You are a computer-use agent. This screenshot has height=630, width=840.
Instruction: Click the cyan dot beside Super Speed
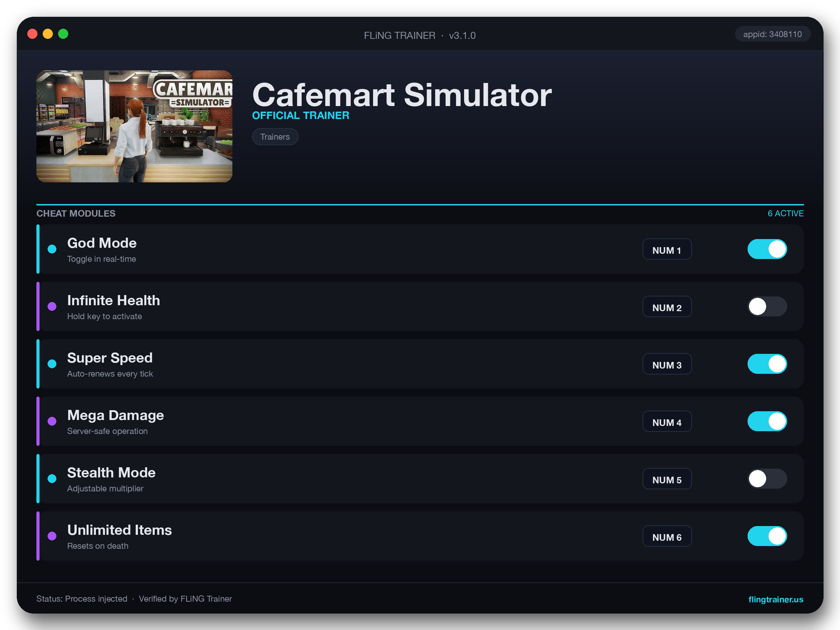(x=52, y=364)
